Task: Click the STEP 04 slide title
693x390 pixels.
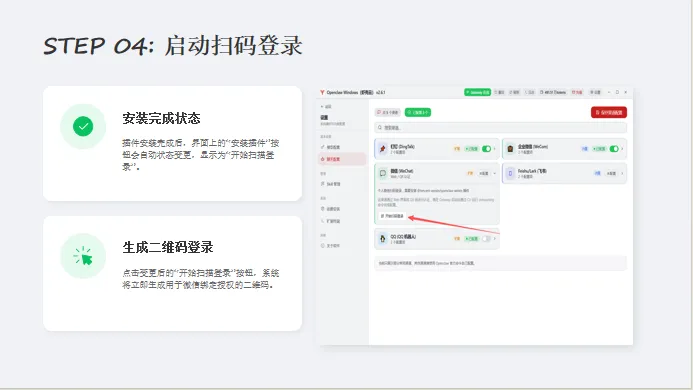Action: point(173,46)
